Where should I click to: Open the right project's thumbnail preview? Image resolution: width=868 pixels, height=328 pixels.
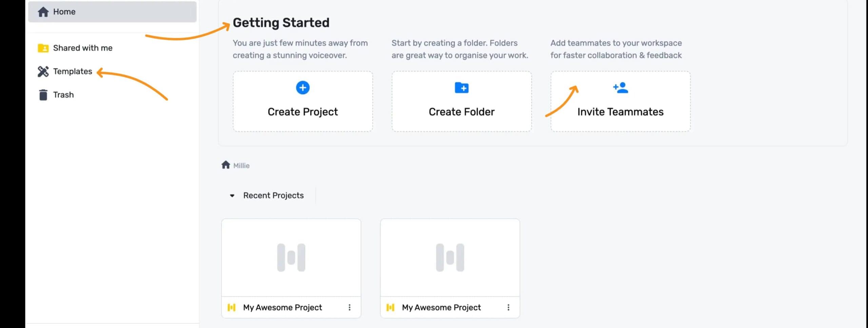450,257
